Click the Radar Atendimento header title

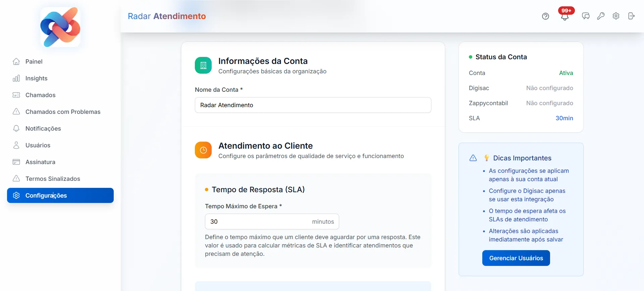click(167, 16)
